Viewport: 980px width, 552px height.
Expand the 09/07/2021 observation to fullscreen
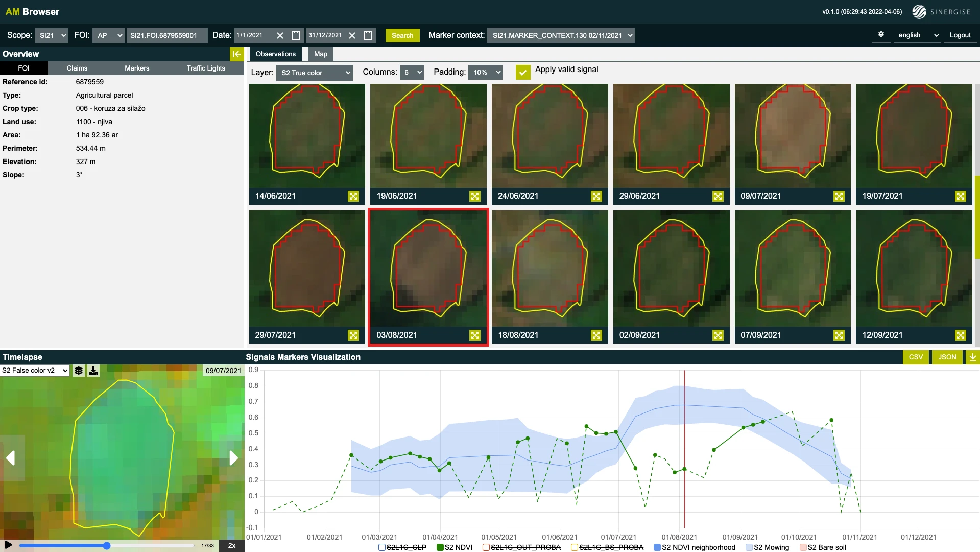click(x=839, y=196)
